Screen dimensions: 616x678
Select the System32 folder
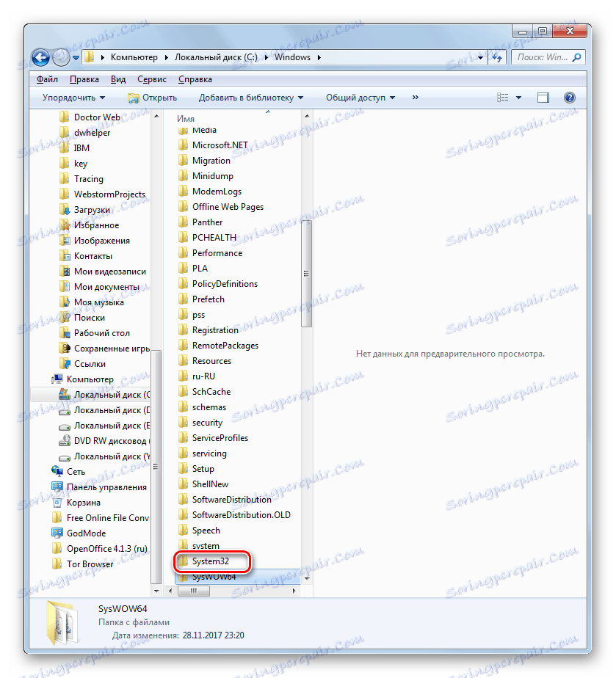pos(203,561)
